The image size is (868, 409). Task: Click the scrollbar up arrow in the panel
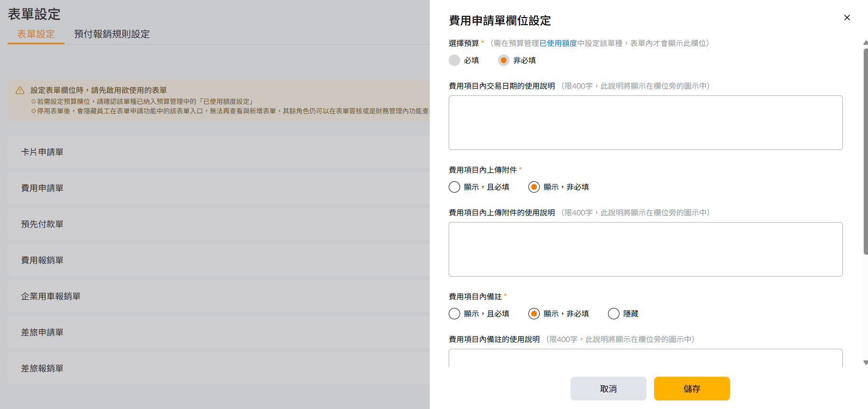[x=866, y=43]
